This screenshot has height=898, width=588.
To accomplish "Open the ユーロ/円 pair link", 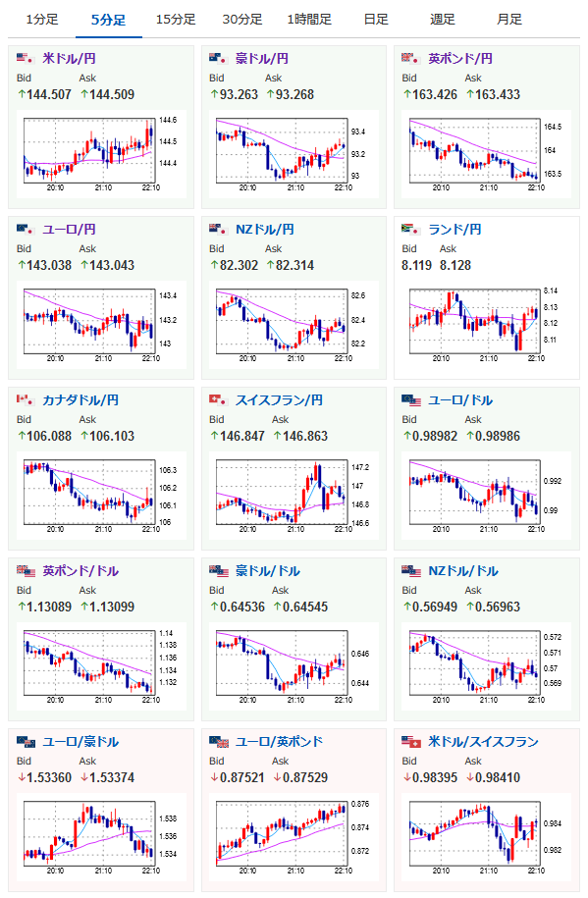I will 69,229.
